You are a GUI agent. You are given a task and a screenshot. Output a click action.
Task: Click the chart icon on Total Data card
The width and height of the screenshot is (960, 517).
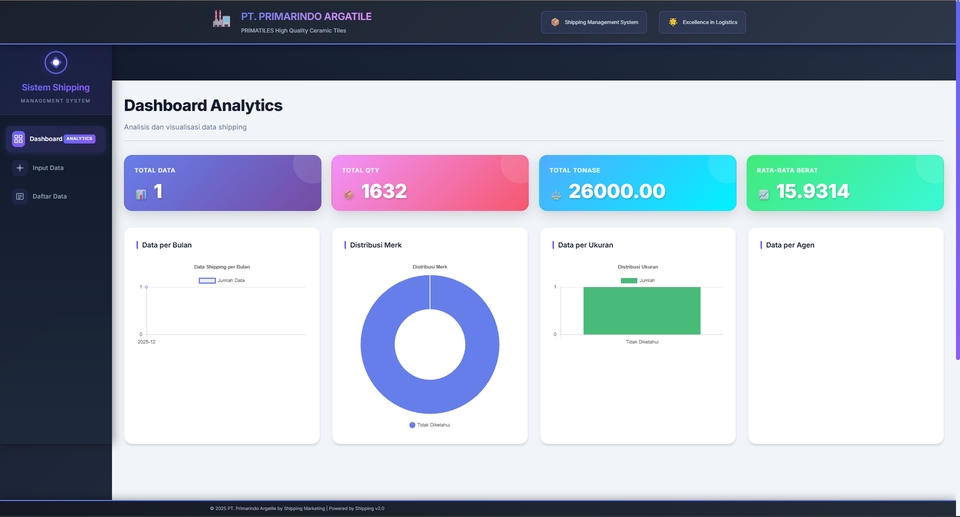tap(141, 193)
